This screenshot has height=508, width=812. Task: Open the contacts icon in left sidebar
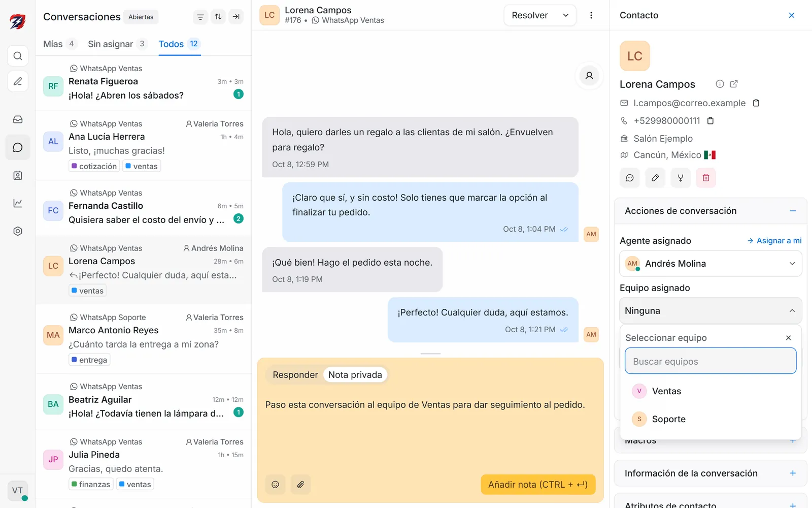[18, 175]
